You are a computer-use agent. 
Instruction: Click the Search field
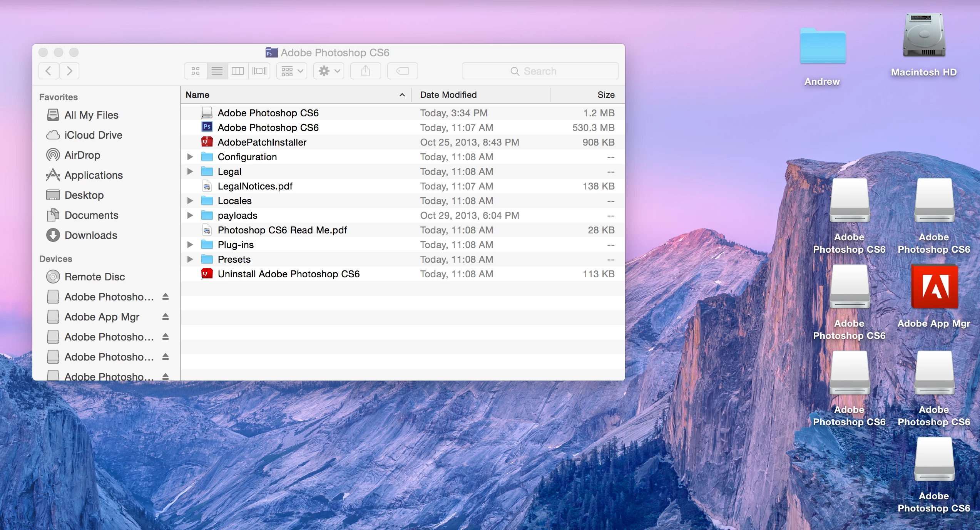(x=540, y=71)
